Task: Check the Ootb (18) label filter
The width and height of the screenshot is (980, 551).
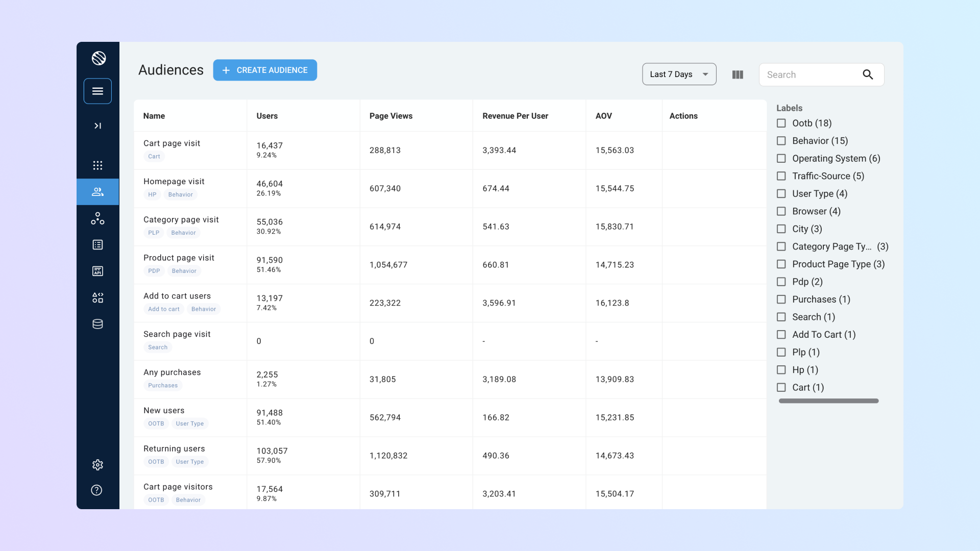Action: [x=781, y=123]
